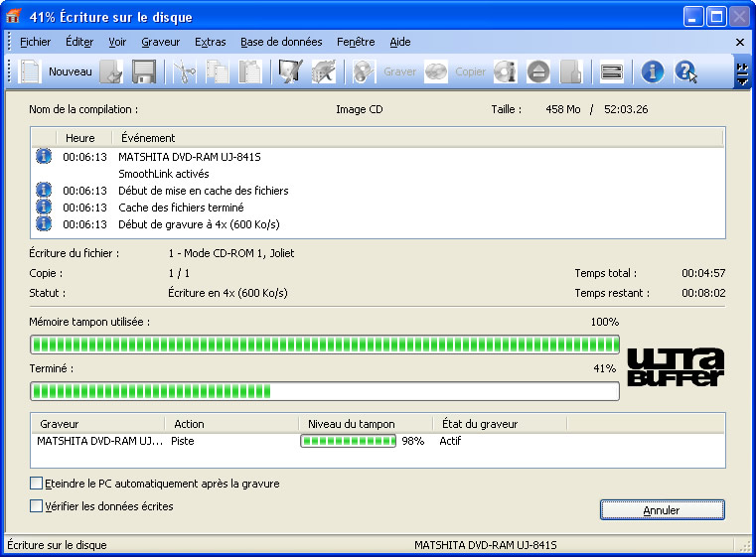This screenshot has width=756, height=557.
Task: Open the Graveur menu
Action: [160, 42]
